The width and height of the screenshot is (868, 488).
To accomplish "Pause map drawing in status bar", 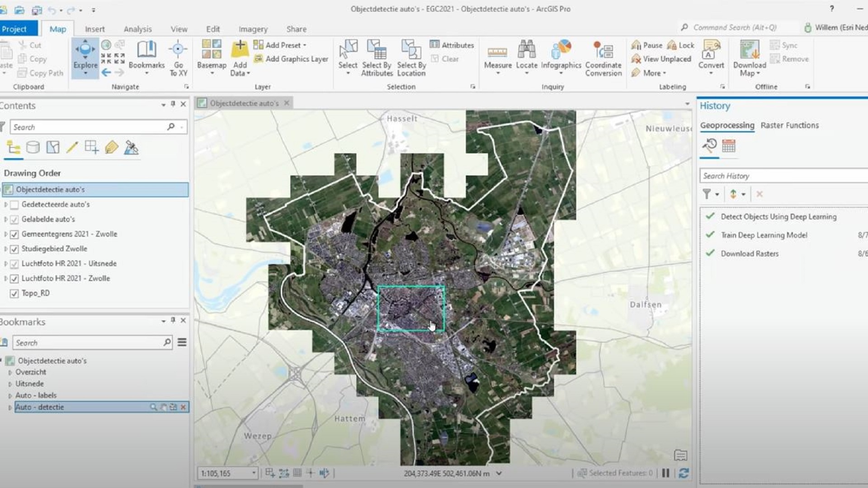I will [665, 473].
